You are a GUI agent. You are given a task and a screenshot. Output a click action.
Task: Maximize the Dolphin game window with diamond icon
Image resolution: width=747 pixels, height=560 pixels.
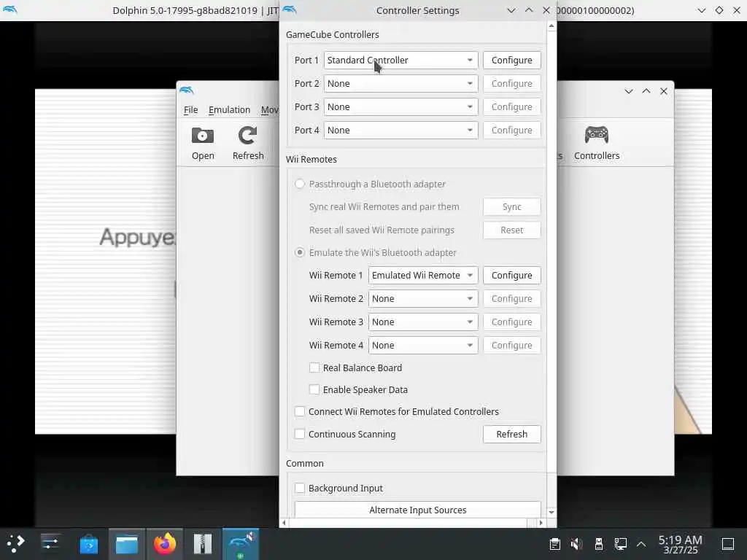[719, 10]
